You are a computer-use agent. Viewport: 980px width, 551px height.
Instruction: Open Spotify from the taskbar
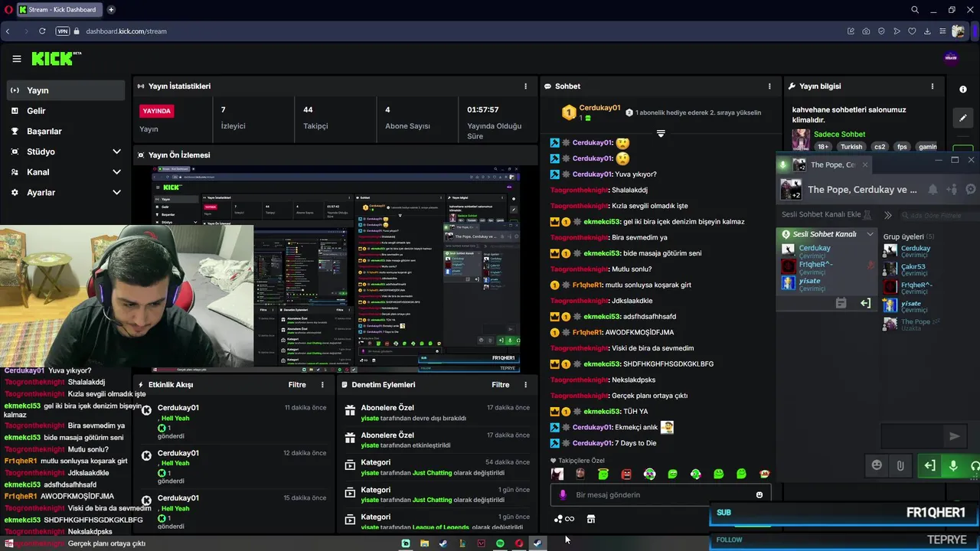(500, 543)
